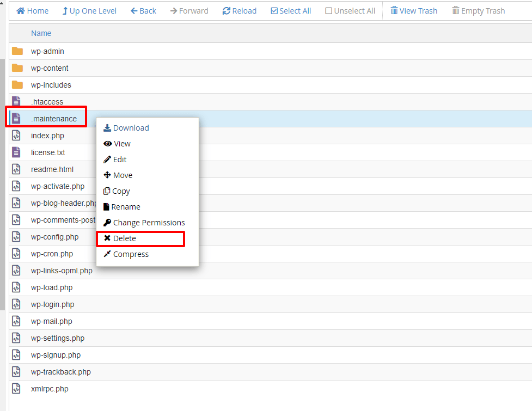532x411 pixels.
Task: Click the scrollbar up arrow
Action: [2, 2]
